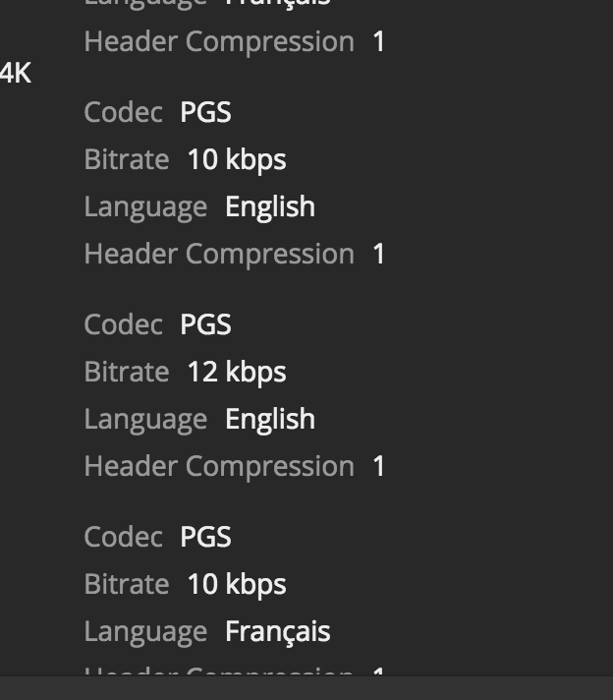
Task: Click the topmost Header Compression label
Action: [219, 42]
